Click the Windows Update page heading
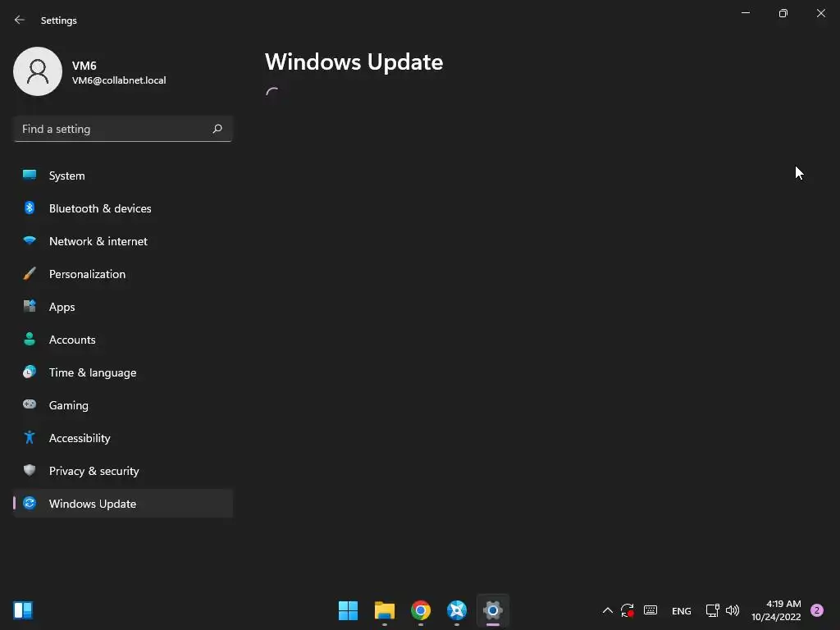Image resolution: width=840 pixels, height=630 pixels. point(354,62)
